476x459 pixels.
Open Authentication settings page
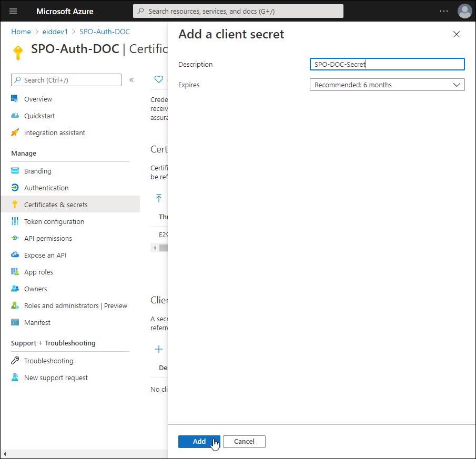[46, 188]
